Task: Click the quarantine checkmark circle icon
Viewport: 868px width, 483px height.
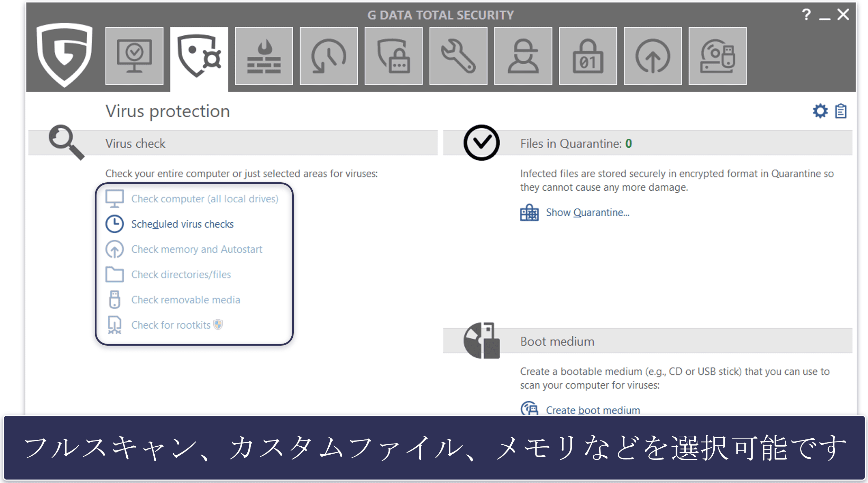Action: 482,143
